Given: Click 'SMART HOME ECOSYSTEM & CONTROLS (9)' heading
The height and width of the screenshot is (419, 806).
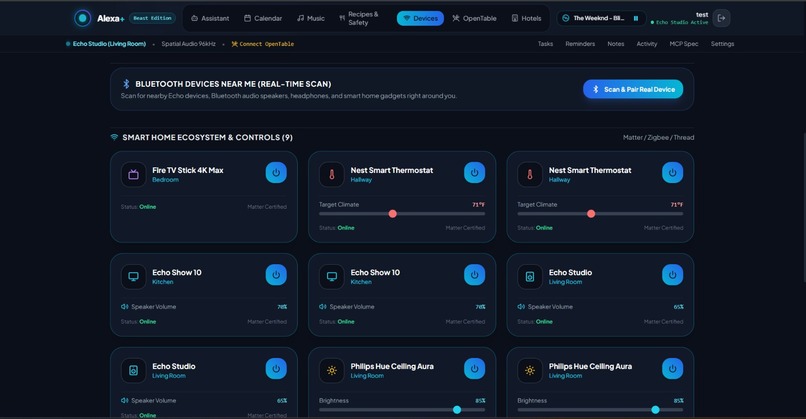Looking at the screenshot, I should click(x=207, y=137).
